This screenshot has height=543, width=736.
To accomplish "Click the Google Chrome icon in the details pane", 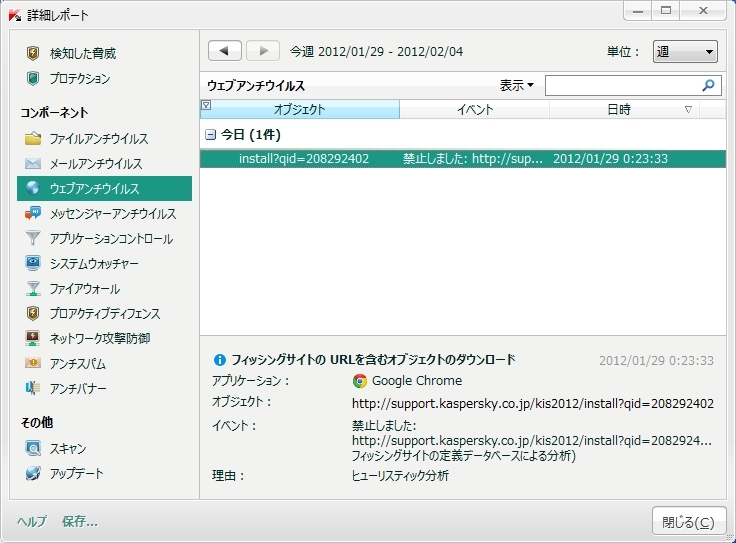I will (x=360, y=381).
